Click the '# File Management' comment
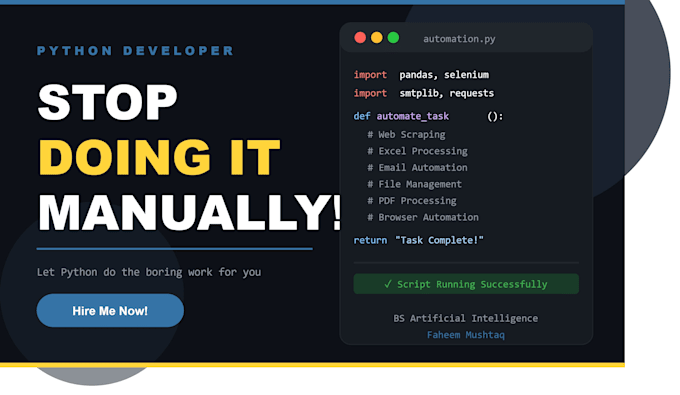The height and width of the screenshot is (395, 680). pyautogui.click(x=415, y=184)
